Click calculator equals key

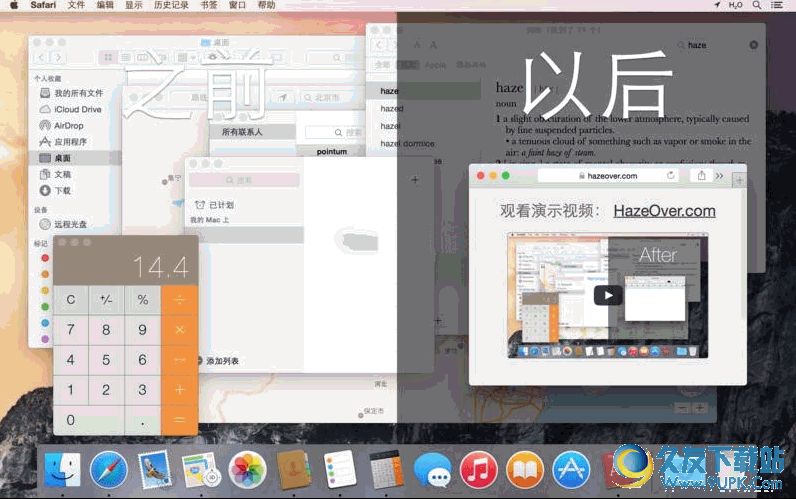180,420
